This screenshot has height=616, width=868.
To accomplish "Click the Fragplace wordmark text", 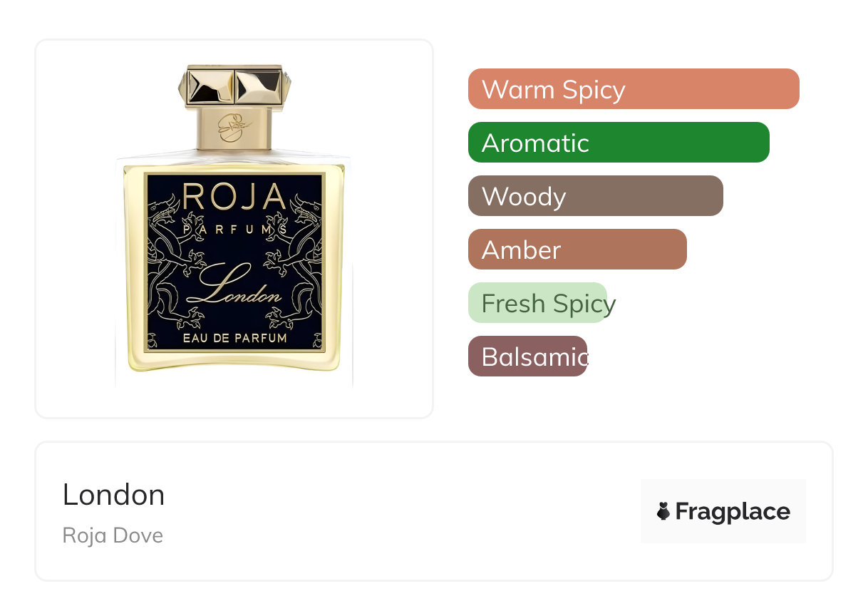I will pyautogui.click(x=732, y=511).
